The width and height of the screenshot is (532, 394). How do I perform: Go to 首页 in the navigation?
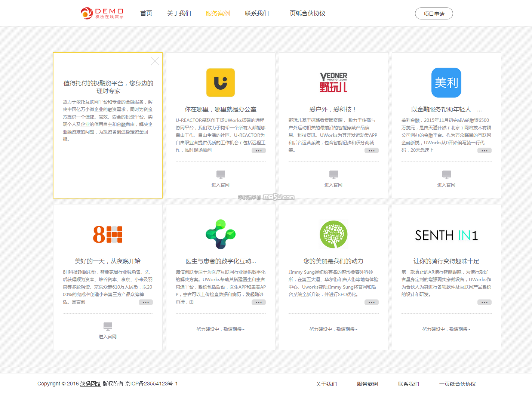tap(146, 13)
